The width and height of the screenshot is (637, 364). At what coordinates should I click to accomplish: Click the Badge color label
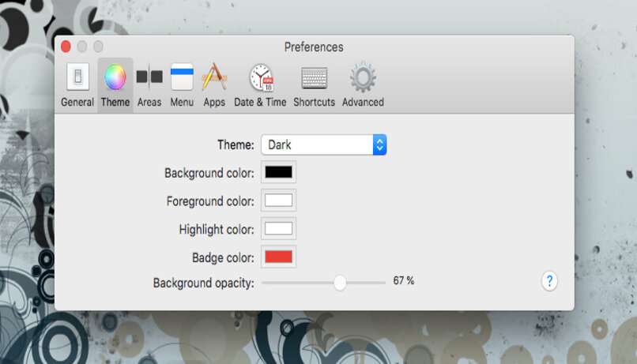click(x=223, y=257)
